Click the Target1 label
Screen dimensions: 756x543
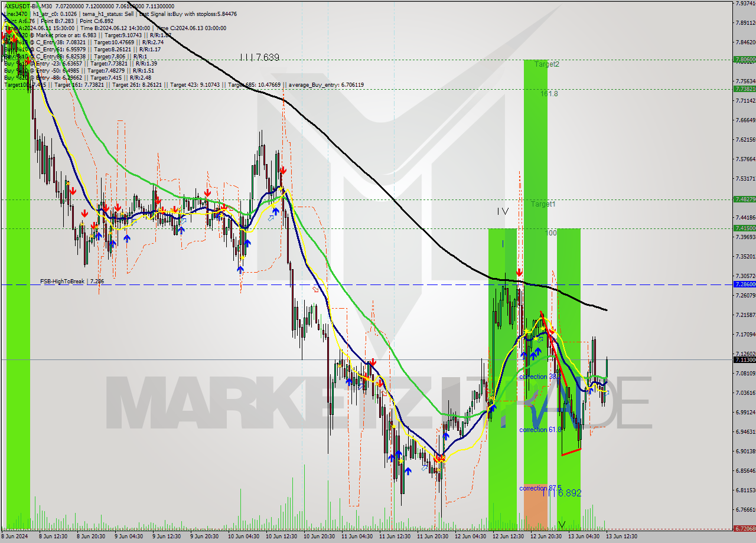tap(543, 204)
